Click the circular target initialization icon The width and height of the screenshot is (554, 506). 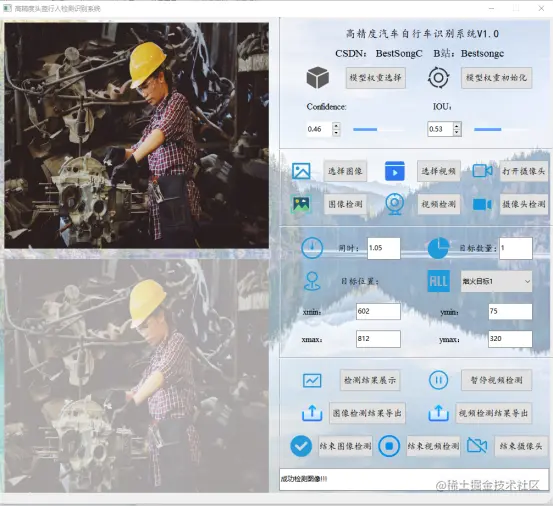[x=438, y=77]
